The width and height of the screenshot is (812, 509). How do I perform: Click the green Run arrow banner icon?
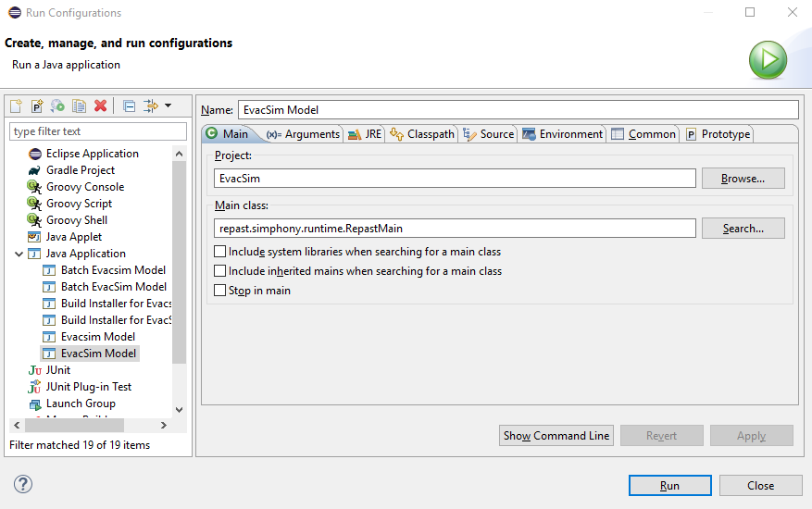click(x=768, y=59)
